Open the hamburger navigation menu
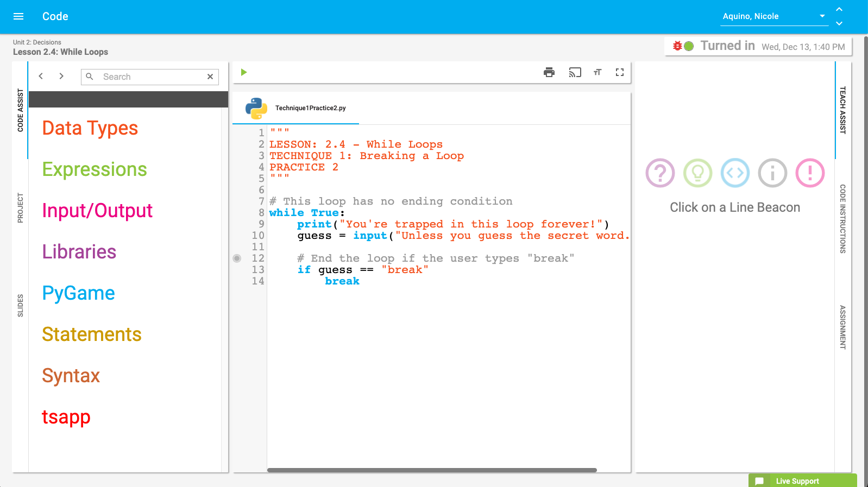 coord(18,16)
